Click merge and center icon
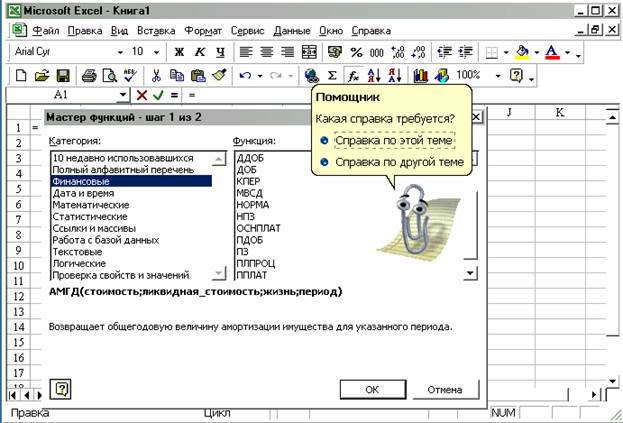The height and width of the screenshot is (423, 623). (x=309, y=52)
